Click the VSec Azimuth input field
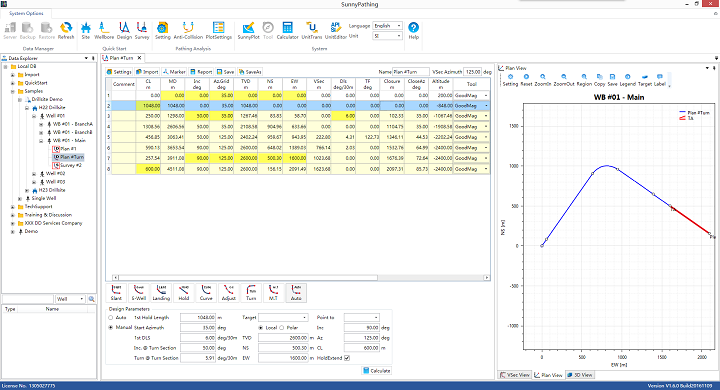The height and width of the screenshot is (390, 720). pos(472,72)
